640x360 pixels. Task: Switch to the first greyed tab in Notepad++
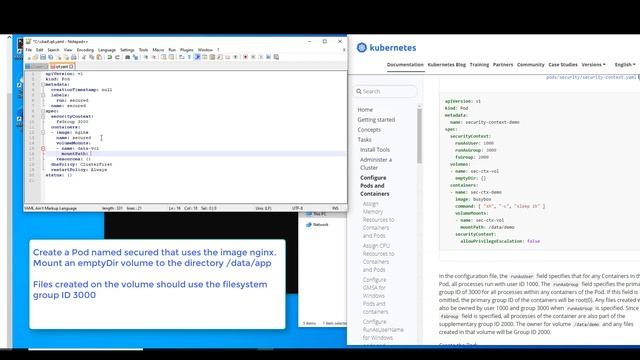[37, 66]
